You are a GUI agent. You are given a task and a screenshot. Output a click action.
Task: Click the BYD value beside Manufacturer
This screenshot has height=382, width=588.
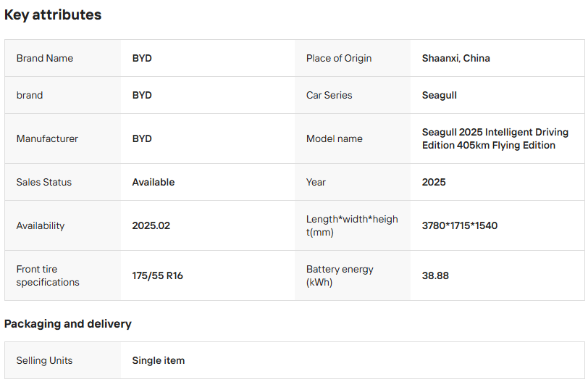(x=142, y=138)
